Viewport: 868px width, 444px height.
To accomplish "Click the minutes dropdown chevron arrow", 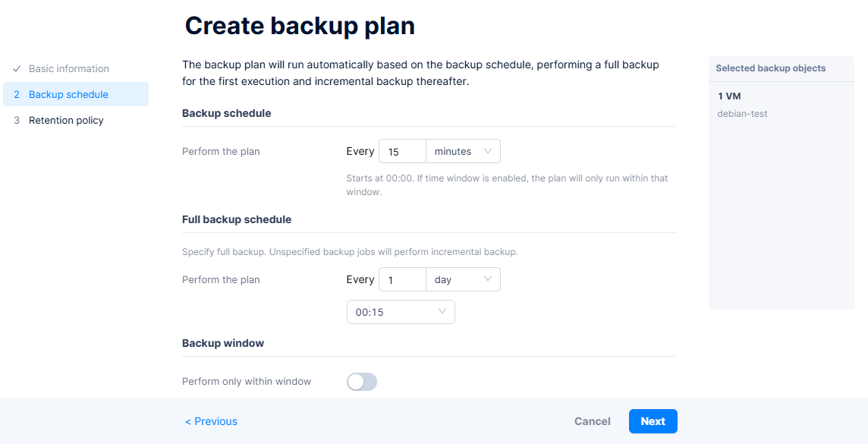I will click(x=488, y=152).
